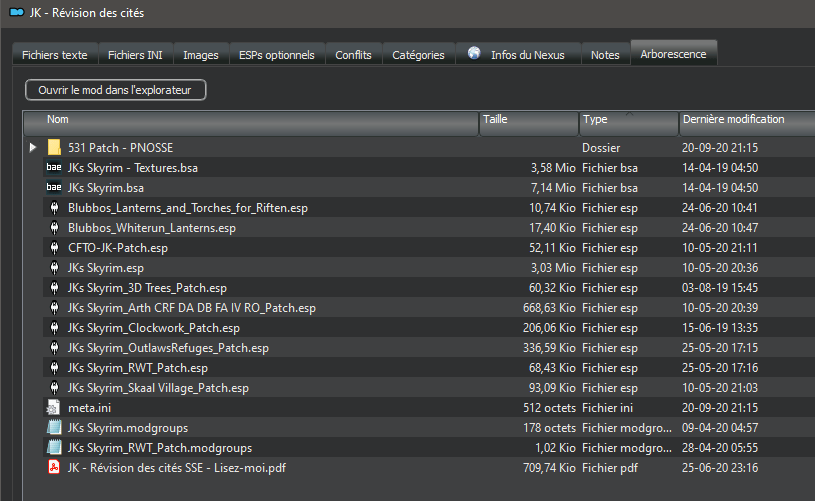Open the Images tab

(201, 55)
